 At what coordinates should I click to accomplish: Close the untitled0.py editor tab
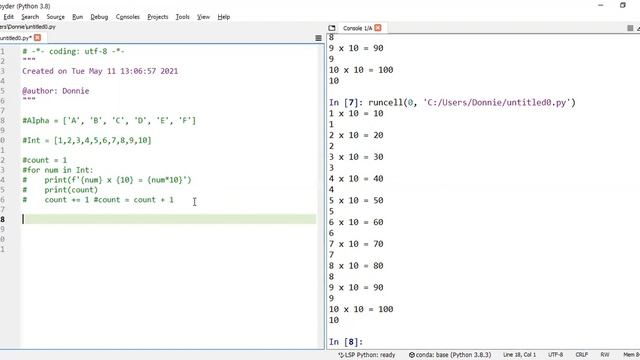(38, 38)
